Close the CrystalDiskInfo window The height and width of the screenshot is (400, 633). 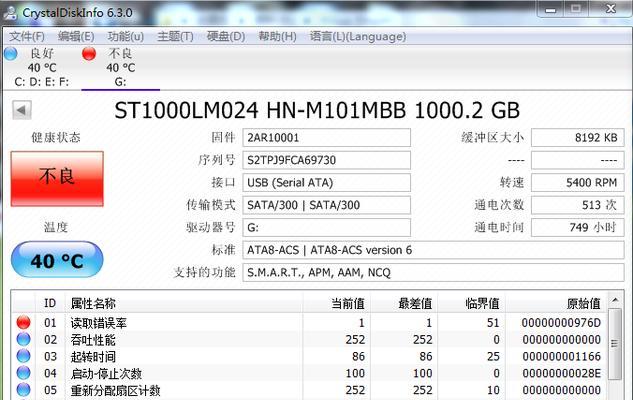coord(610,9)
